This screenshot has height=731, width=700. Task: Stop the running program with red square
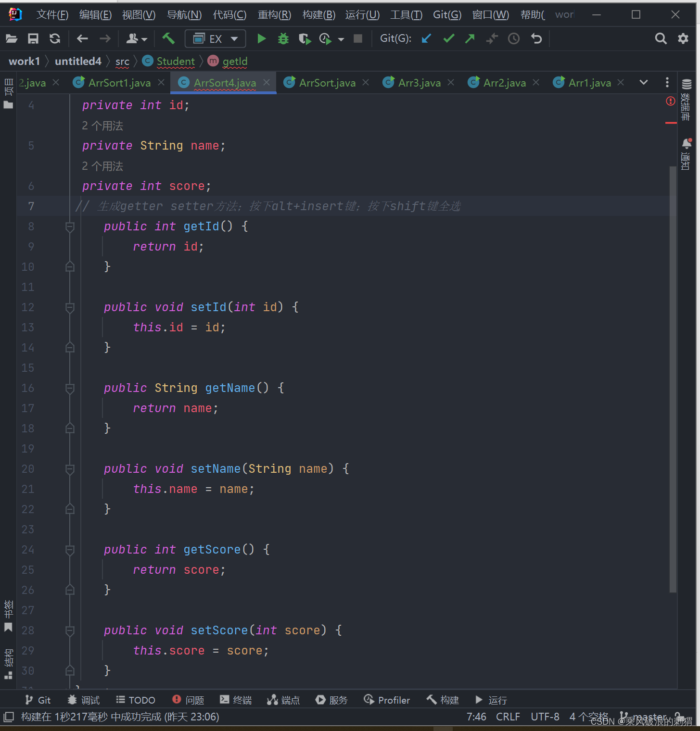pyautogui.click(x=357, y=38)
